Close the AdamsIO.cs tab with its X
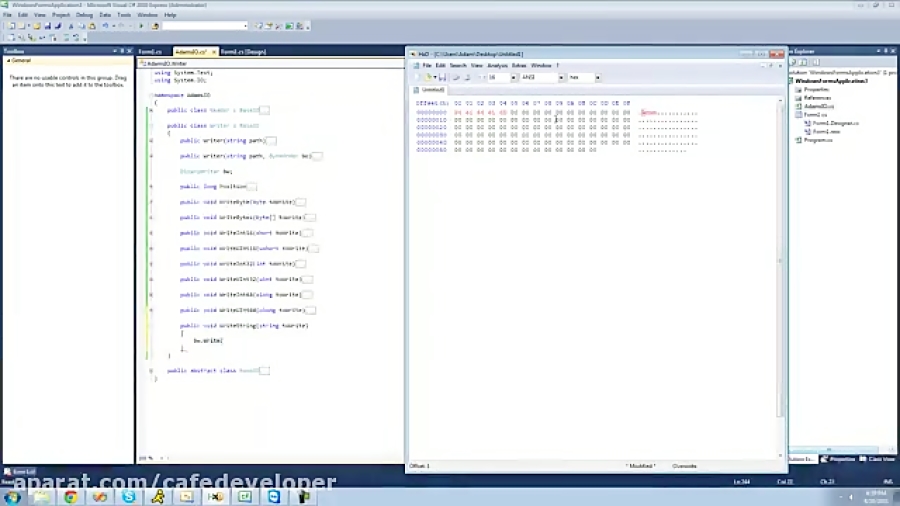The image size is (900, 506). coord(214,52)
